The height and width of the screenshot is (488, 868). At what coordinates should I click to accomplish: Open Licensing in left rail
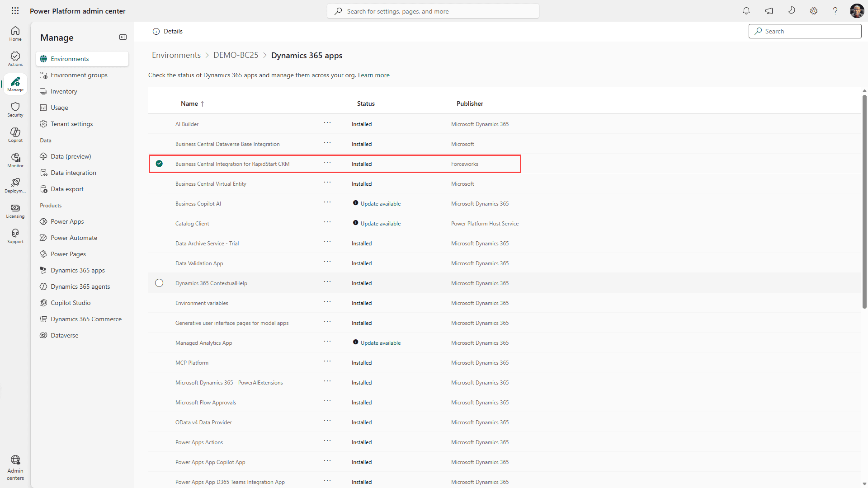pos(15,211)
